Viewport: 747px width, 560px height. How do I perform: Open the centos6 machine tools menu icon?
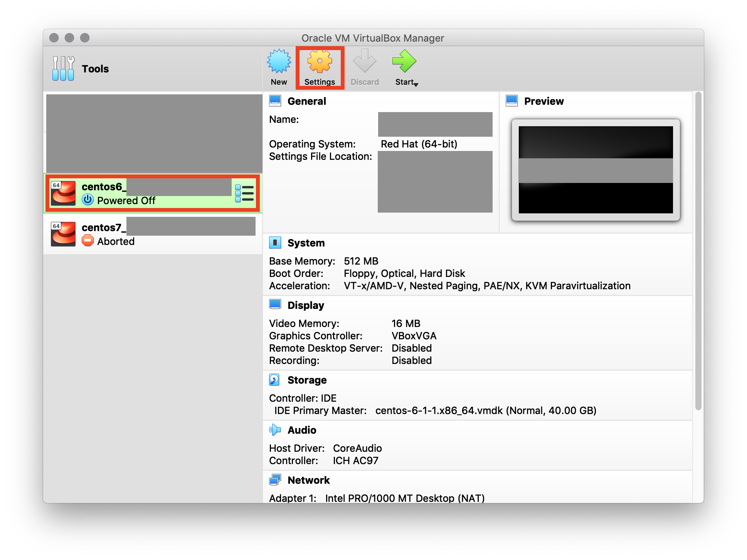tap(244, 193)
